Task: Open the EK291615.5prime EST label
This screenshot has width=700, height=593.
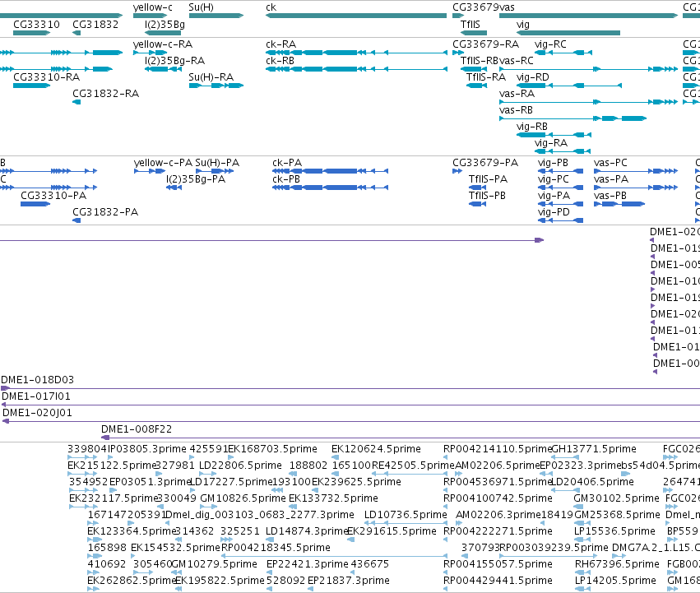Action: pos(392,532)
